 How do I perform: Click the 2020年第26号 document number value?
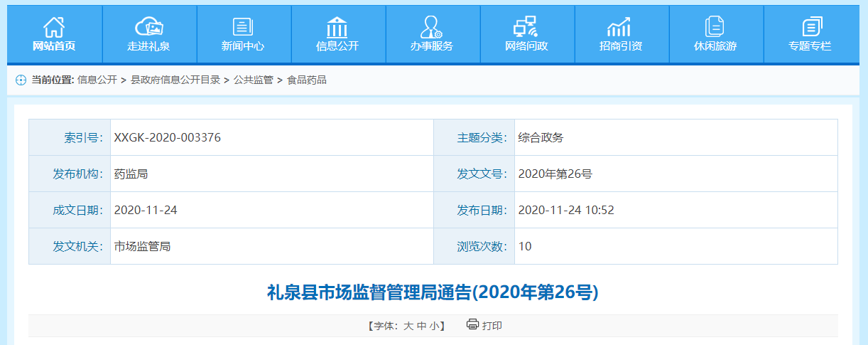(x=555, y=174)
